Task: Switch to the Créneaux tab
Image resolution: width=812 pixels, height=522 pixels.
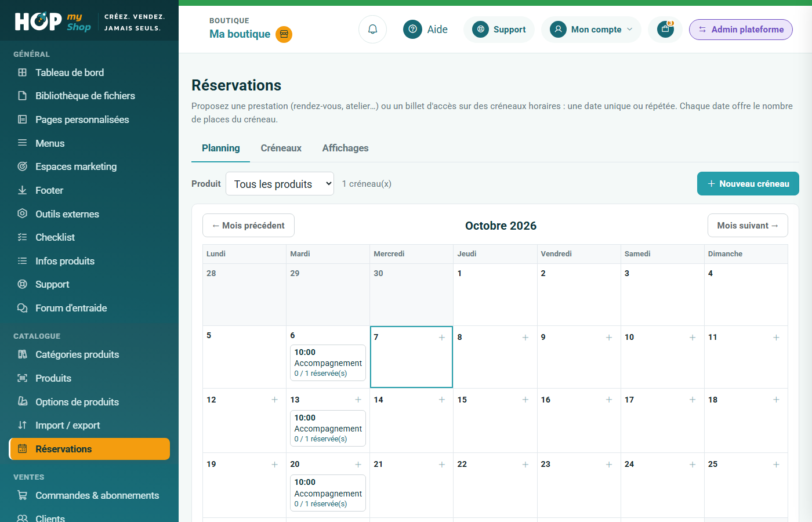Action: [x=281, y=148]
